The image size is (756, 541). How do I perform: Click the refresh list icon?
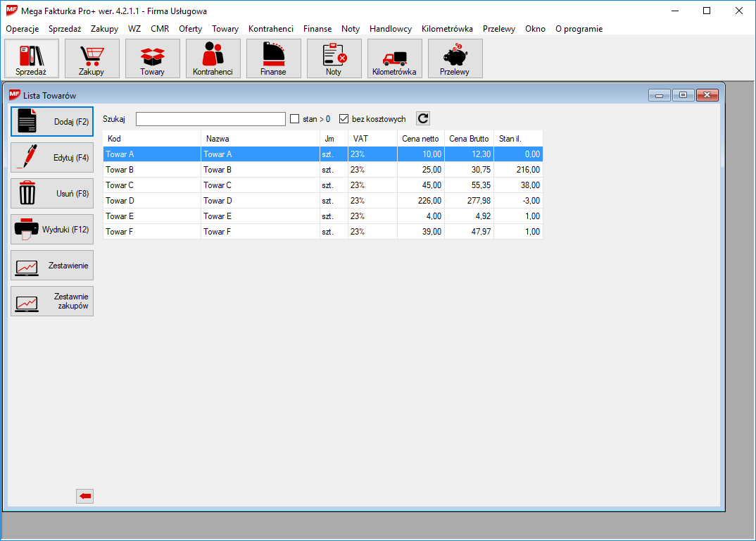(422, 119)
